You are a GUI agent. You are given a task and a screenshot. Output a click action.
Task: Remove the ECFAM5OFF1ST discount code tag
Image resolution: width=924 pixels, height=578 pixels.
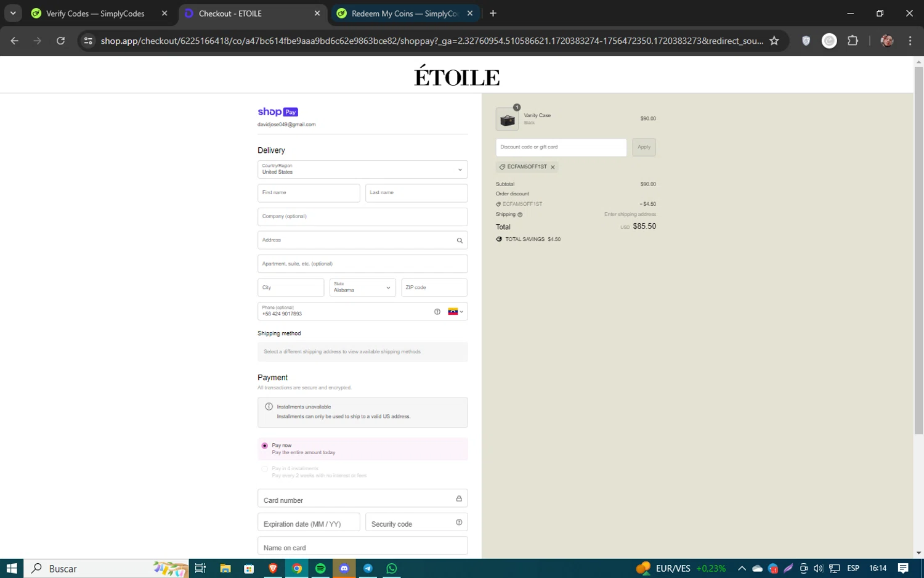(x=553, y=167)
